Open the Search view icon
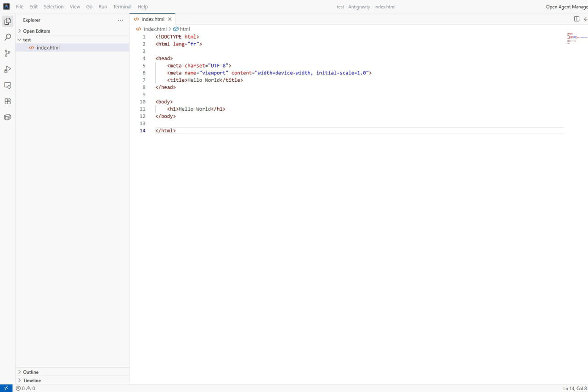The image size is (588, 392). point(7,37)
